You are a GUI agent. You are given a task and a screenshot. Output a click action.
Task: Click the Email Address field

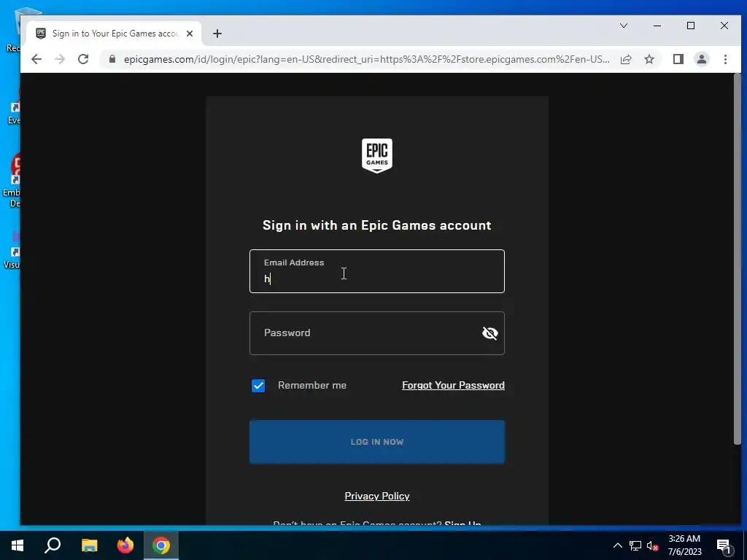377,271
